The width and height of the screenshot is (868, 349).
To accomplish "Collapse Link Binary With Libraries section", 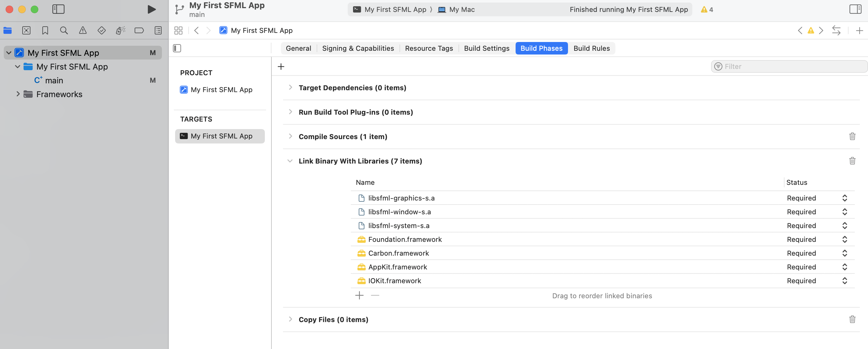I will click(x=291, y=161).
